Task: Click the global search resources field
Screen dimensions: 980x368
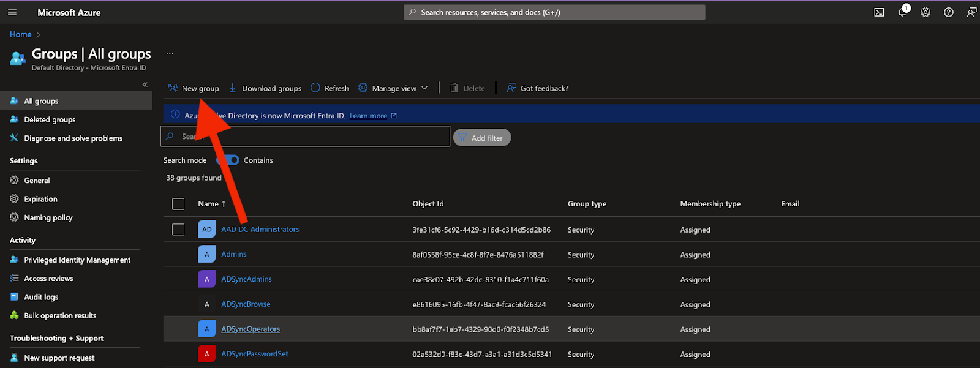Action: click(x=554, y=12)
